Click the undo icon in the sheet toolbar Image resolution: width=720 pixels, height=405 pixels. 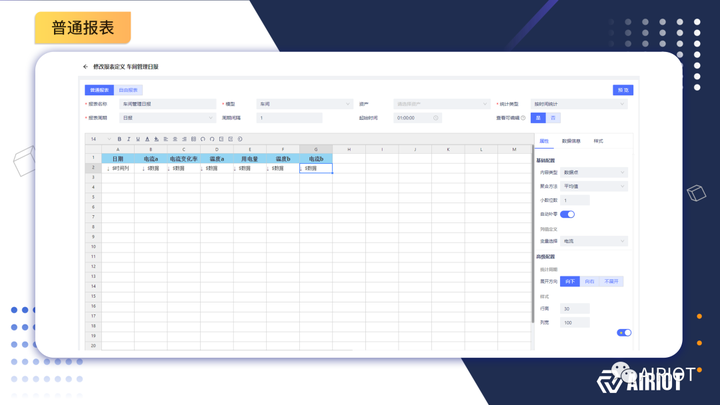pos(203,139)
